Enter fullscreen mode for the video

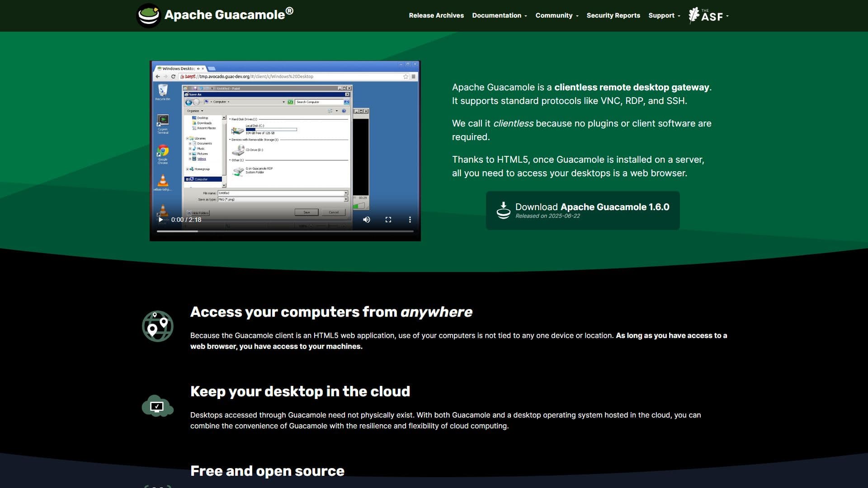click(388, 220)
